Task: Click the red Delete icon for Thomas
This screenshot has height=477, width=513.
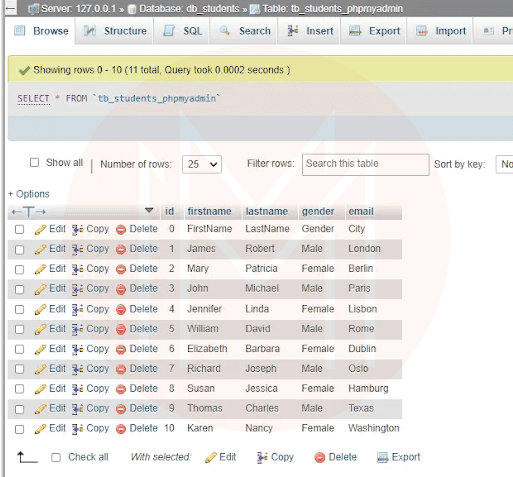Action: click(x=121, y=409)
